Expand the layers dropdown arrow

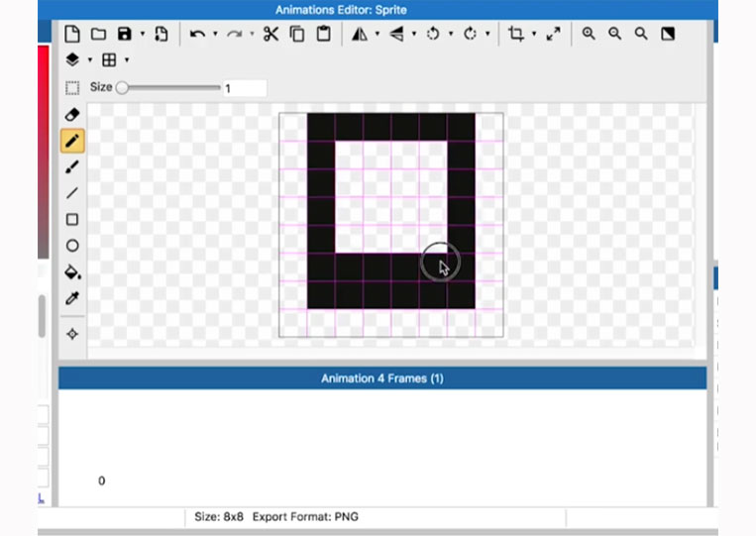pyautogui.click(x=90, y=59)
